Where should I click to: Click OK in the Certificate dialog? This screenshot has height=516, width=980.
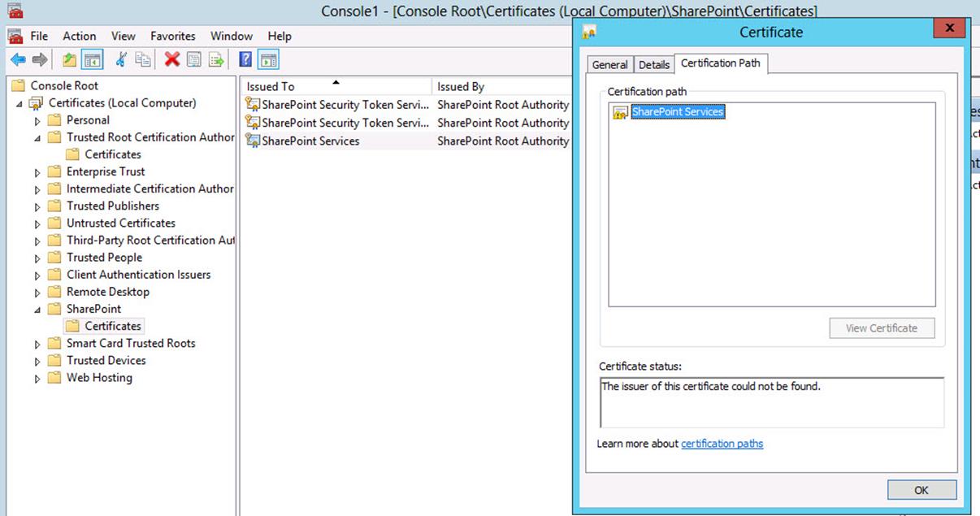click(921, 490)
